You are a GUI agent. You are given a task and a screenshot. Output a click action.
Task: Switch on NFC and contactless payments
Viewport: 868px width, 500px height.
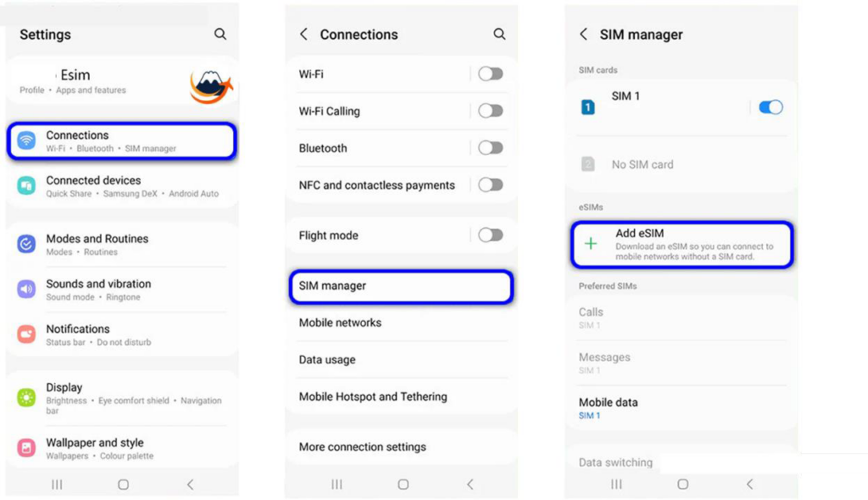click(x=490, y=186)
